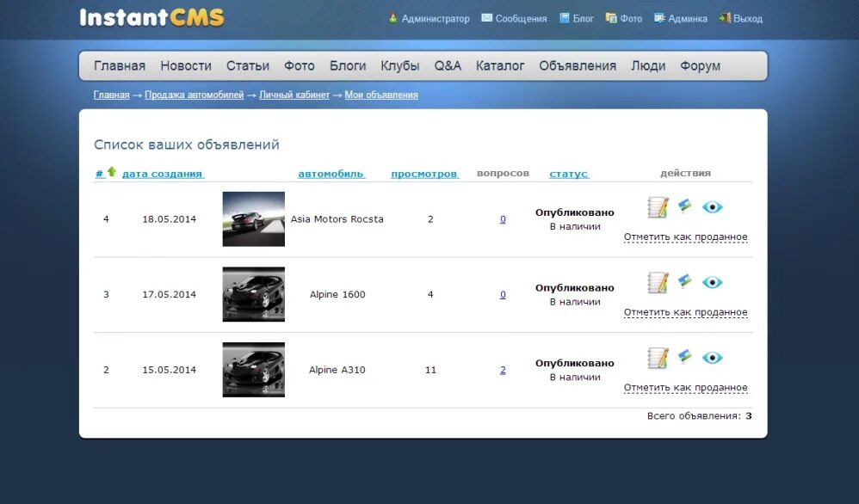Click the Личный кабинет breadcrumb

click(x=294, y=95)
